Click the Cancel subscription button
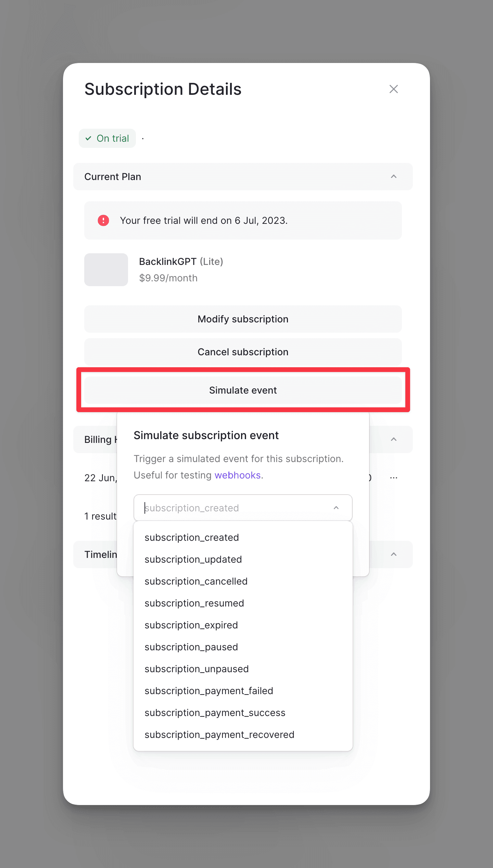The width and height of the screenshot is (493, 868). (243, 352)
